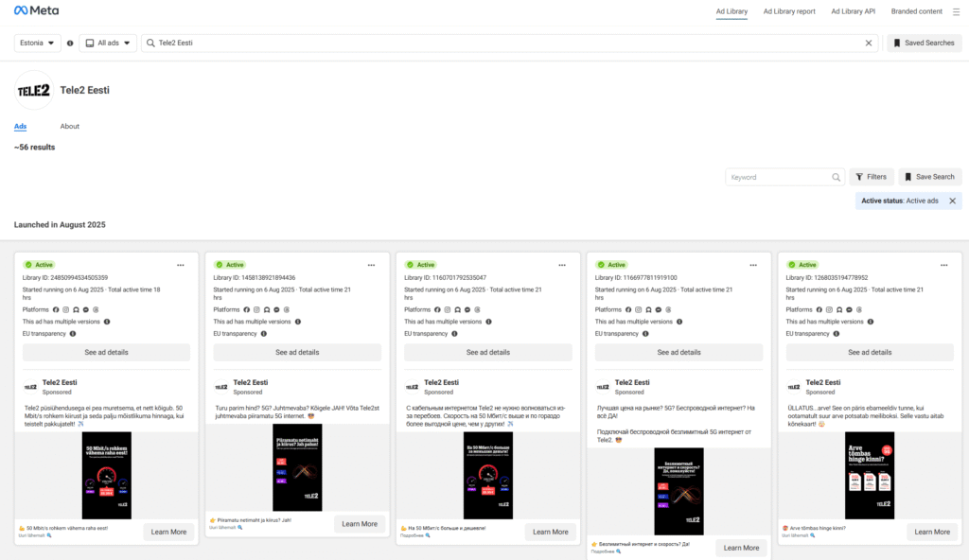
Task: Open the speedometer ad image in Estonian ad
Action: tap(107, 475)
